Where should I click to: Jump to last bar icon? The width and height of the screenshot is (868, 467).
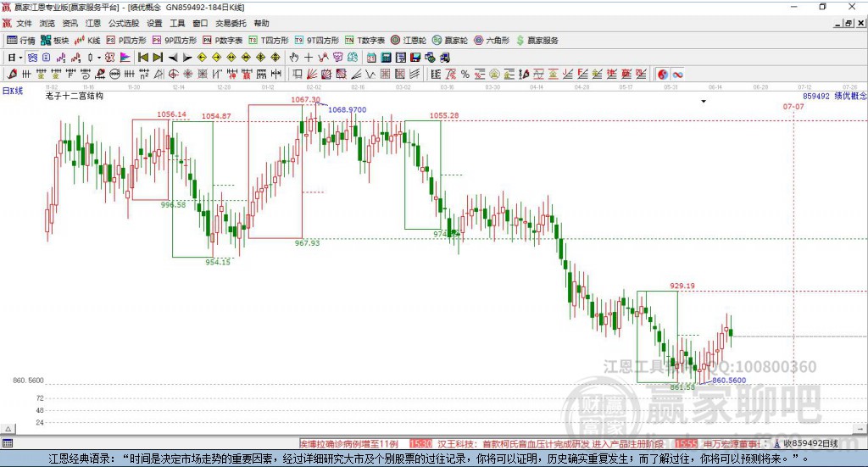click(158, 58)
